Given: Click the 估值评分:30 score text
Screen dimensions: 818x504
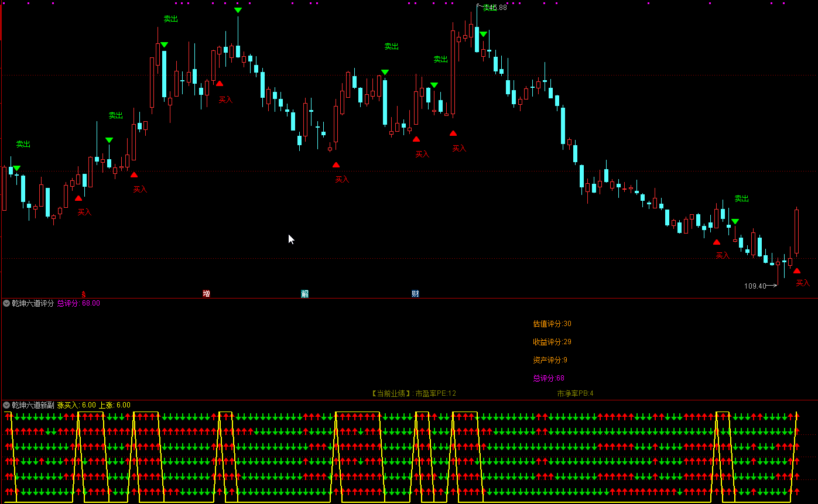Looking at the screenshot, I should (552, 324).
